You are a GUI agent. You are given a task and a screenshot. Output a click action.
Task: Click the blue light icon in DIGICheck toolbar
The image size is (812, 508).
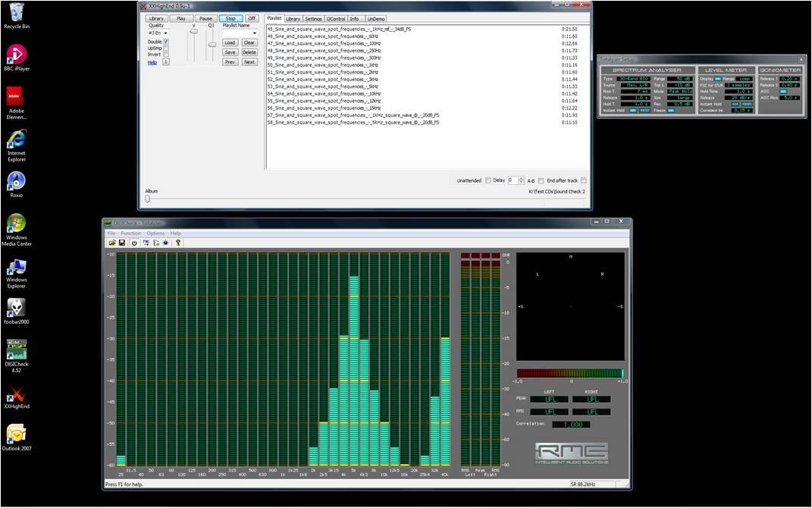[166, 243]
